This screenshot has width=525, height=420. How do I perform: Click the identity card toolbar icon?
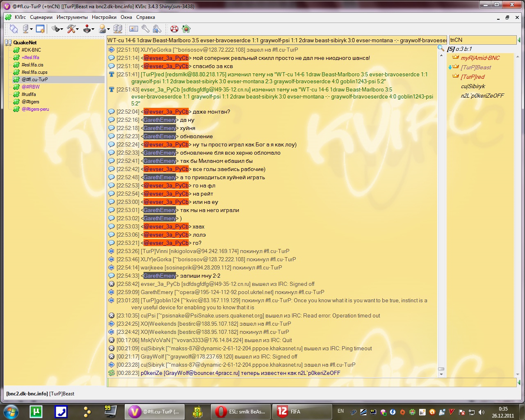[134, 29]
